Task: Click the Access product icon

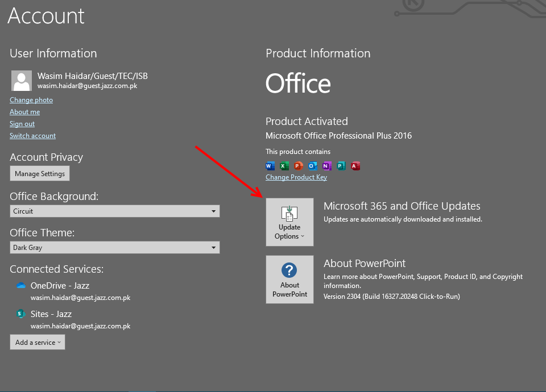Action: coord(356,166)
